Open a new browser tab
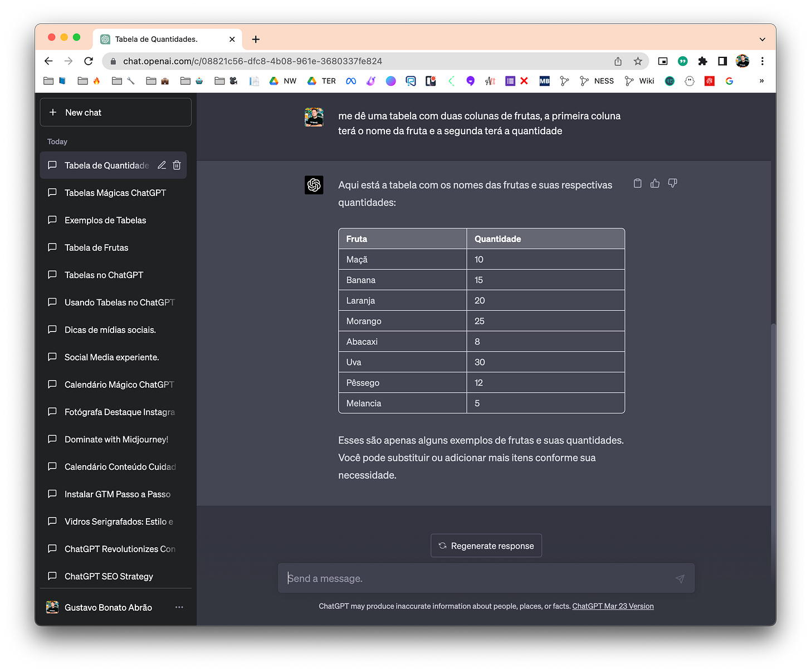 pyautogui.click(x=256, y=39)
